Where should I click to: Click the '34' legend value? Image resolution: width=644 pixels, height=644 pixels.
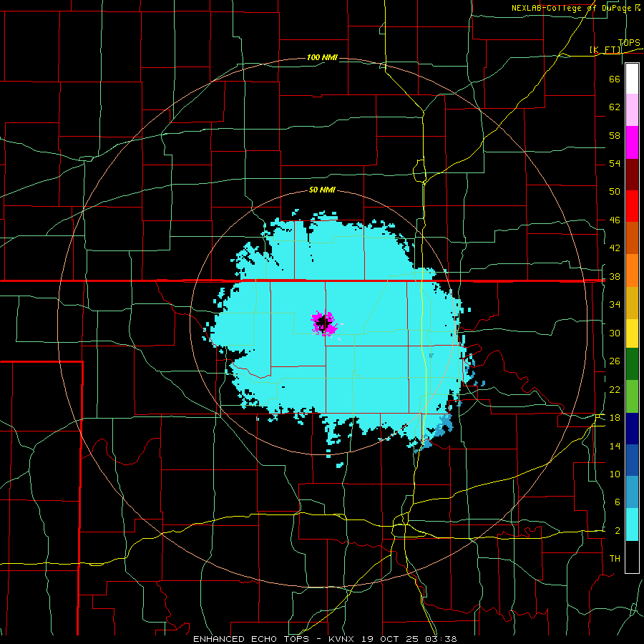coord(615,305)
